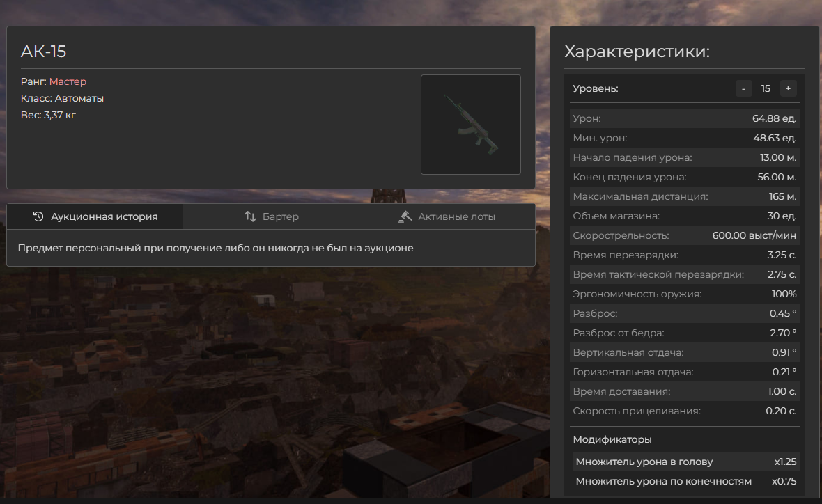Switch to the Бартер tab

tap(272, 216)
